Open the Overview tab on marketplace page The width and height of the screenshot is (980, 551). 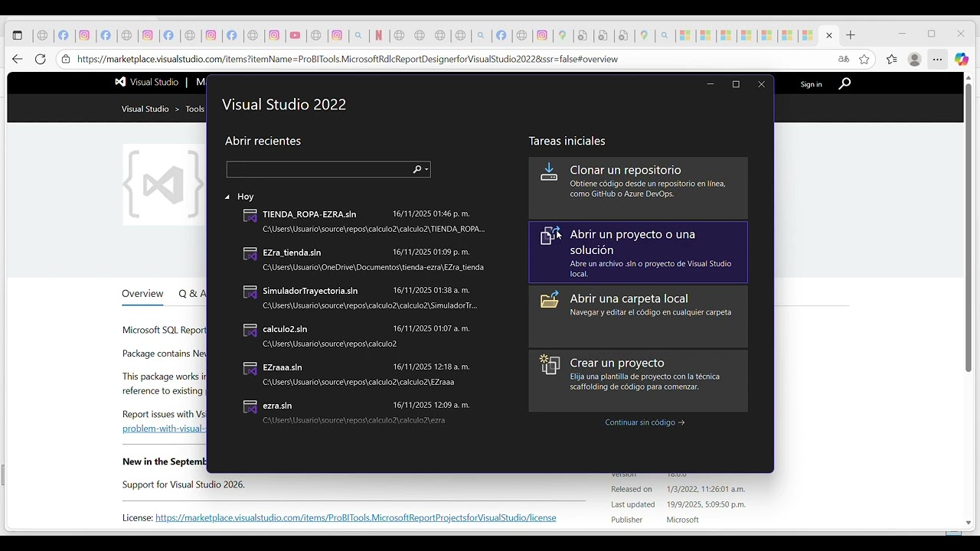pyautogui.click(x=142, y=294)
